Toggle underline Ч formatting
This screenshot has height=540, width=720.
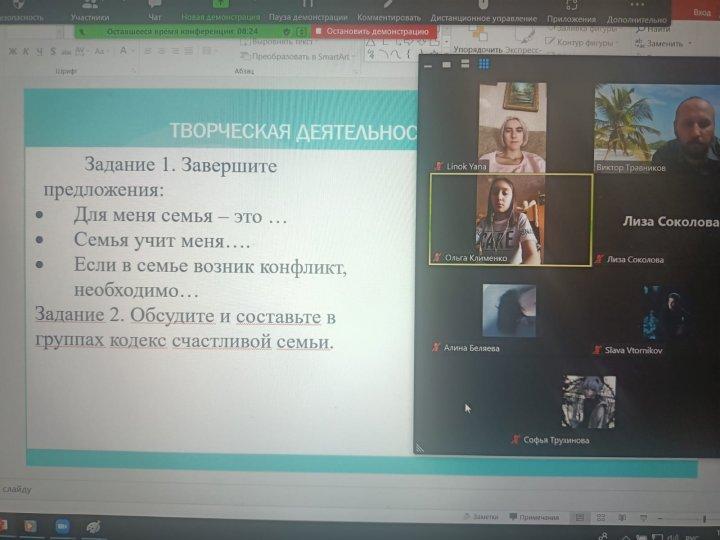[39, 51]
